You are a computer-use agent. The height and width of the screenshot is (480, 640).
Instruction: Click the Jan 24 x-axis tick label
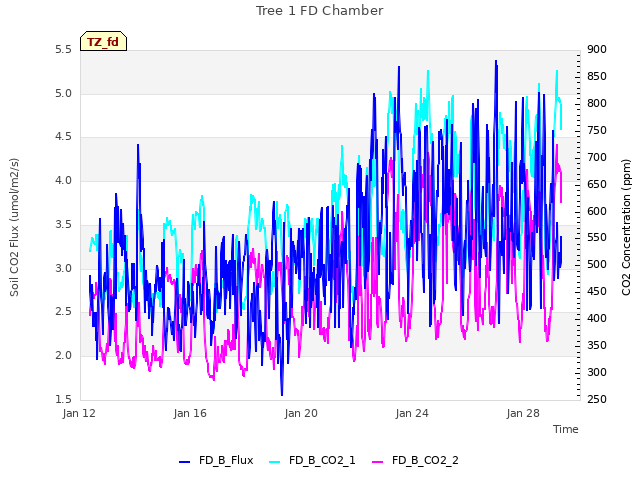412,413
